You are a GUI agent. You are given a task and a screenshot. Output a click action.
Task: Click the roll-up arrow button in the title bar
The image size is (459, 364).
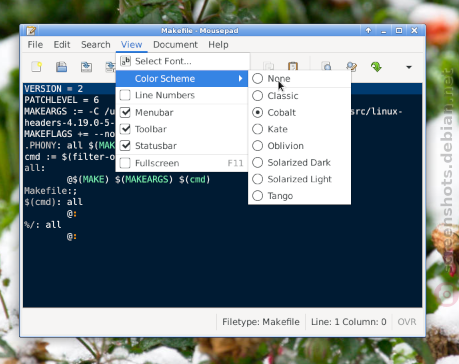pyautogui.click(x=368, y=31)
